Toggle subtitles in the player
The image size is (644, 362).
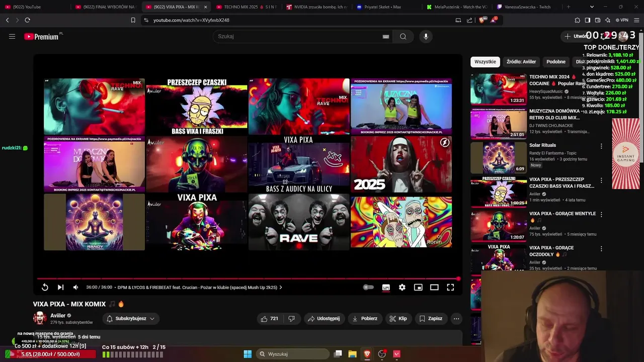(386, 287)
